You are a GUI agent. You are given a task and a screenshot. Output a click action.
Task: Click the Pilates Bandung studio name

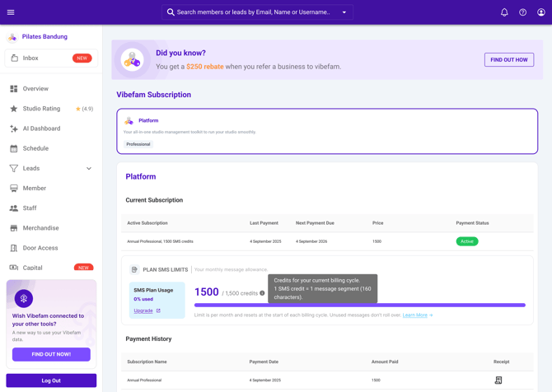coord(44,36)
